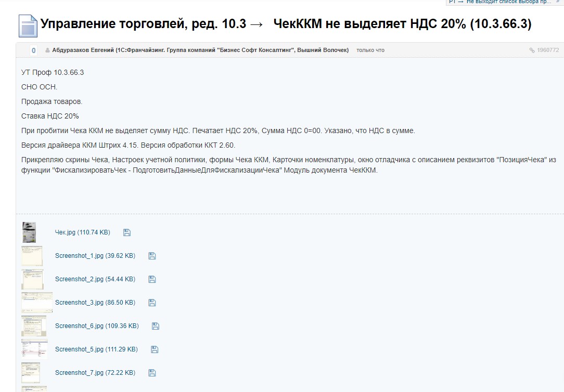Image resolution: width=564 pixels, height=392 pixels.
Task: Preview the Чек.jpg thumbnail image
Action: click(x=29, y=232)
